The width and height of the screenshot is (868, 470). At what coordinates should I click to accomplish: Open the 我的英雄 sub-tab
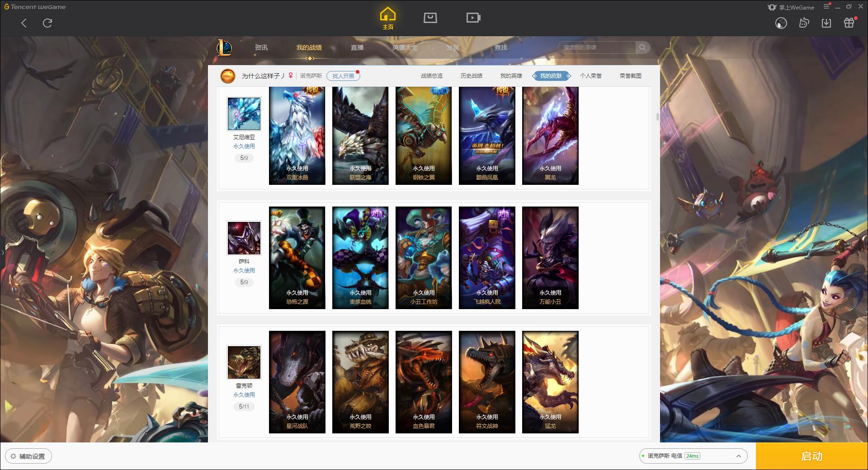coord(511,76)
